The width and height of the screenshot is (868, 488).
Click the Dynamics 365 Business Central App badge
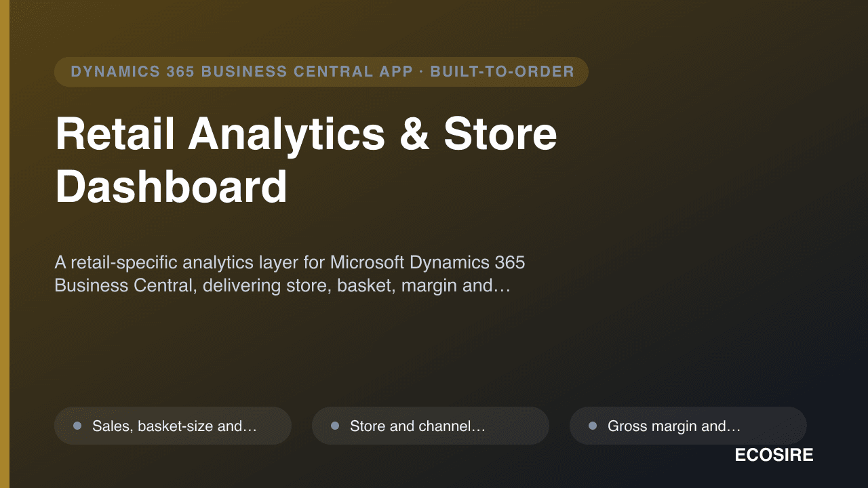pyautogui.click(x=321, y=72)
